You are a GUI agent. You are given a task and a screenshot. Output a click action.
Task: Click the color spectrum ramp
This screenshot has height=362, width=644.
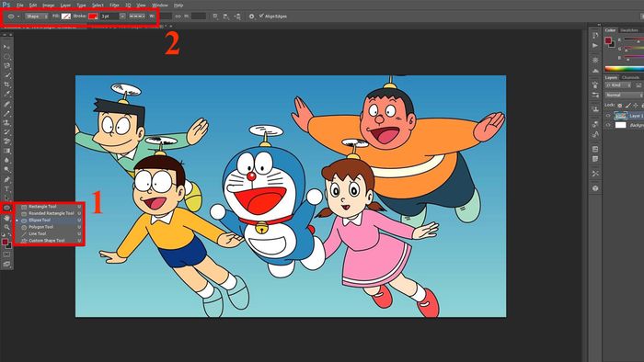(625, 69)
